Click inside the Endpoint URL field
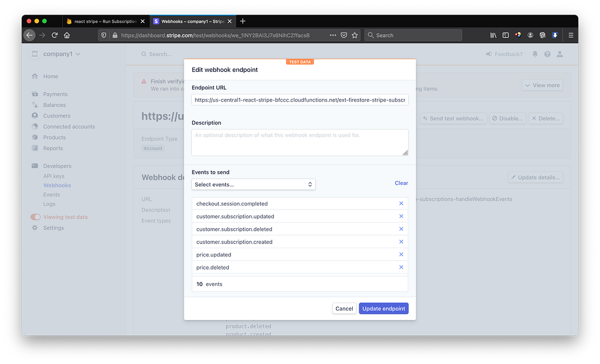This screenshot has height=364, width=600. pos(299,99)
